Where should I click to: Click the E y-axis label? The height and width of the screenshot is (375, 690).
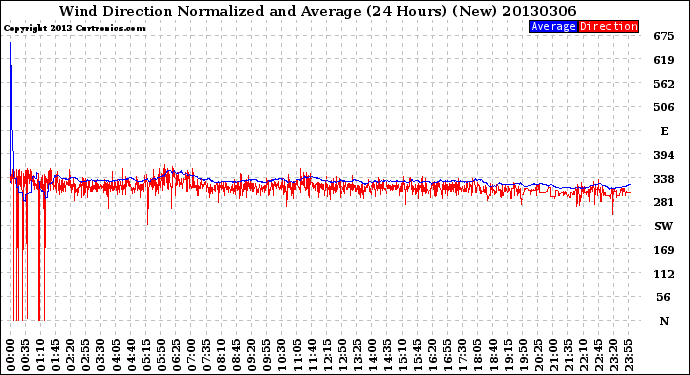[664, 131]
